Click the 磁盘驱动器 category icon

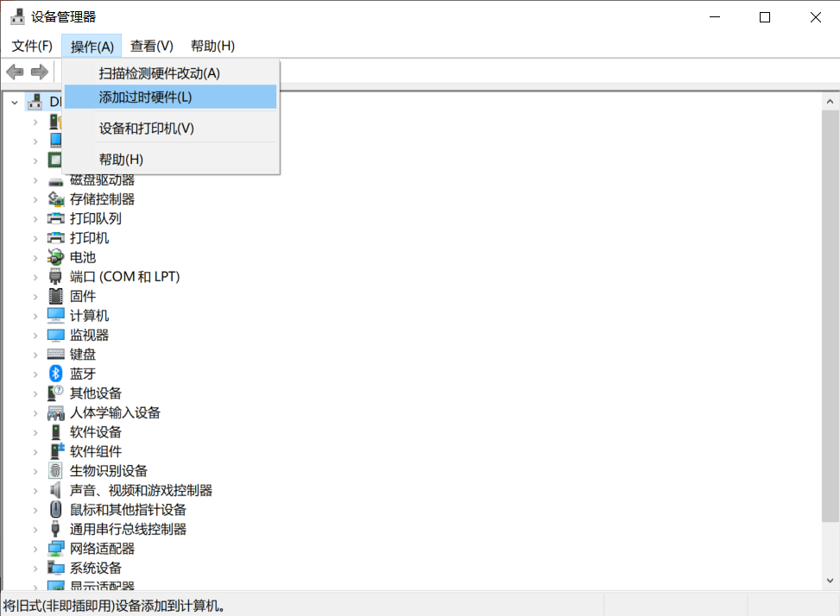56,179
